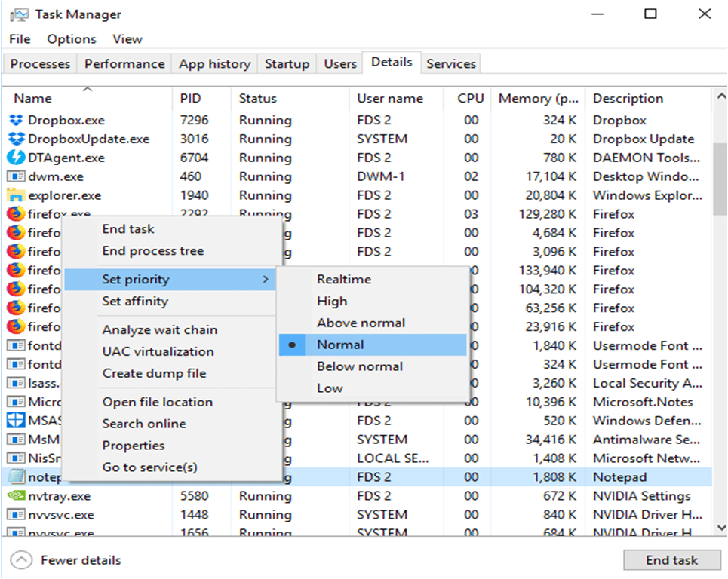
Task: Click the DTAgent.exe process name
Action: pos(66,158)
